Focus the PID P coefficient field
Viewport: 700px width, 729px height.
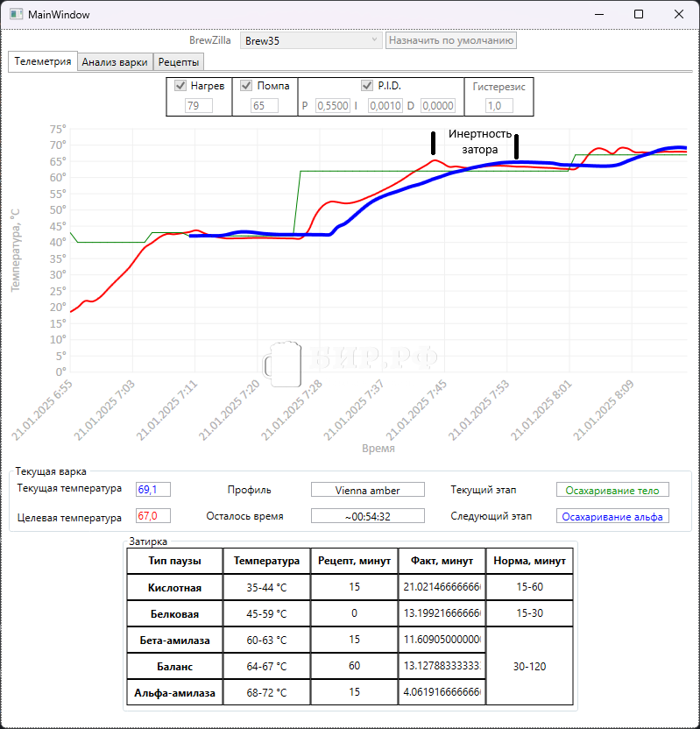332,105
